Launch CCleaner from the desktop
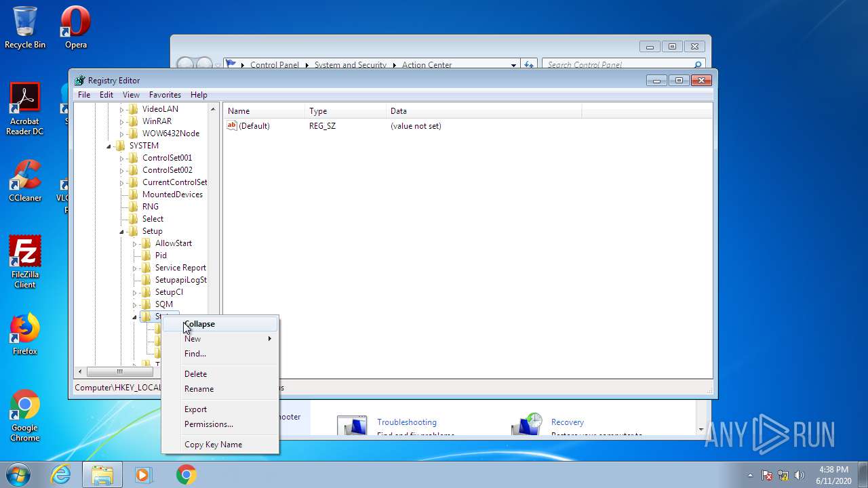Image resolution: width=868 pixels, height=488 pixels. click(x=25, y=180)
